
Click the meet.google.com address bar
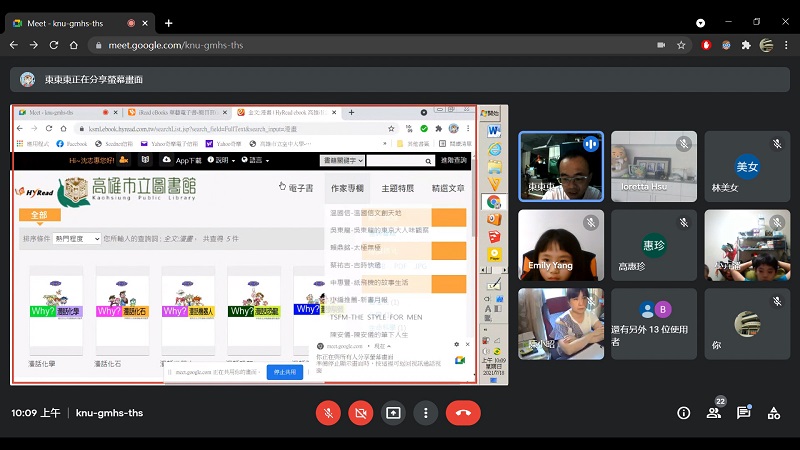point(350,45)
